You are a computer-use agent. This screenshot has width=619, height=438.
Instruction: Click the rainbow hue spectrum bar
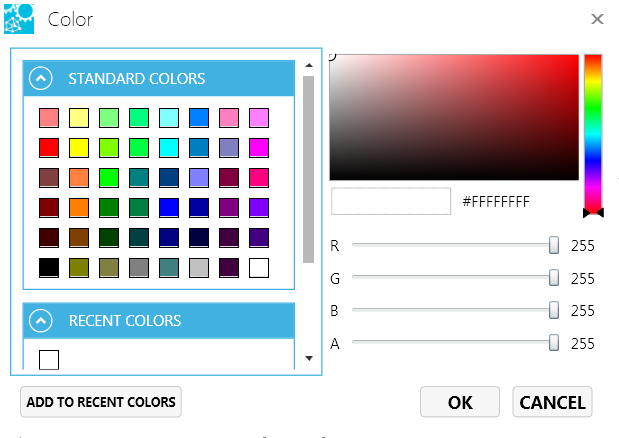pos(593,130)
